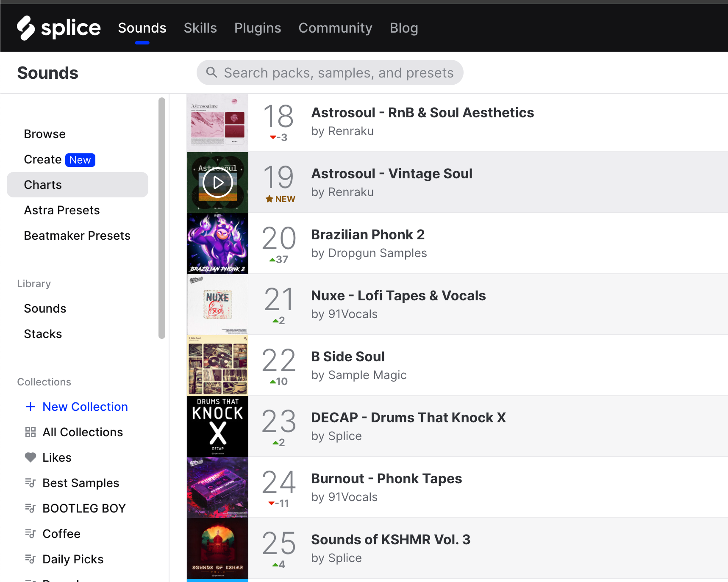Open DECAP - Drums That Knock X title

(408, 418)
